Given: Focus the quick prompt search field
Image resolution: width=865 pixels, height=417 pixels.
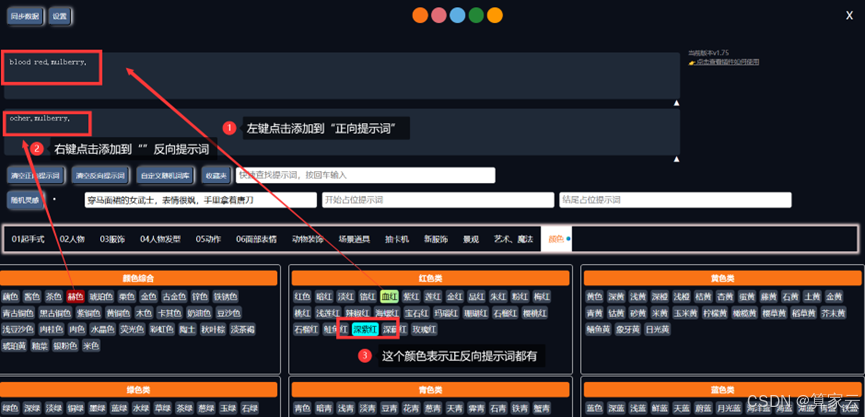Looking at the screenshot, I should point(365,175).
